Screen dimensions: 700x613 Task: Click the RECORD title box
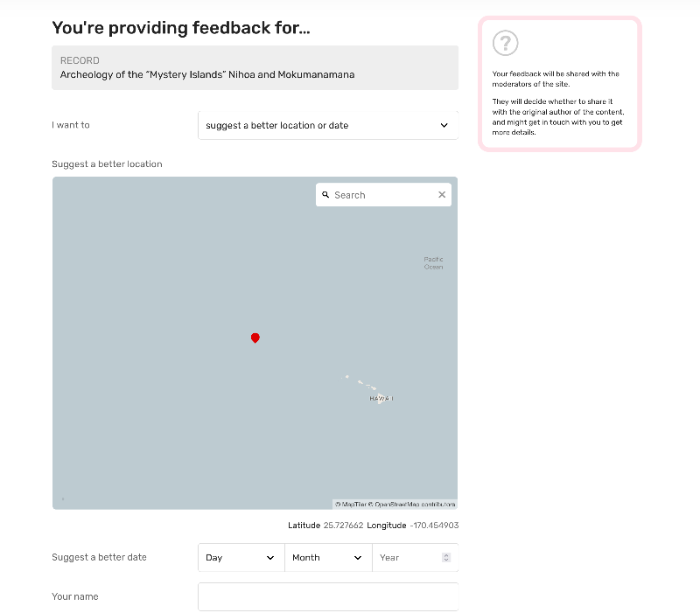click(255, 68)
